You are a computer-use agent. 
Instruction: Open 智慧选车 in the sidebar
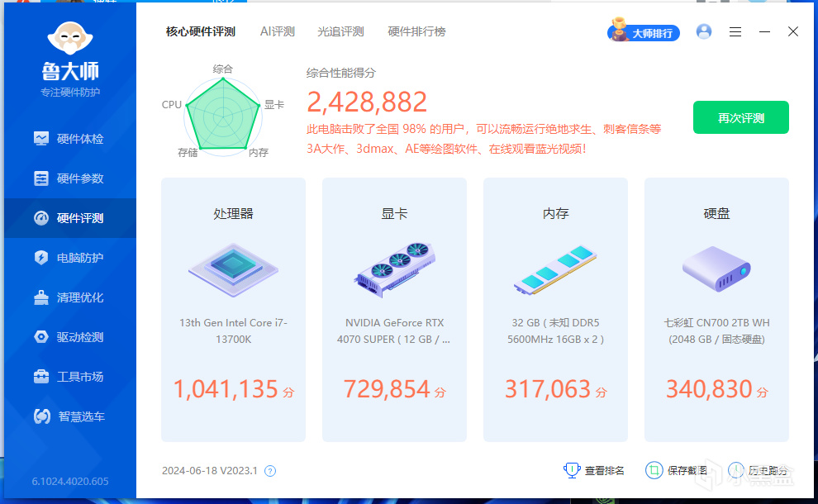(70, 416)
